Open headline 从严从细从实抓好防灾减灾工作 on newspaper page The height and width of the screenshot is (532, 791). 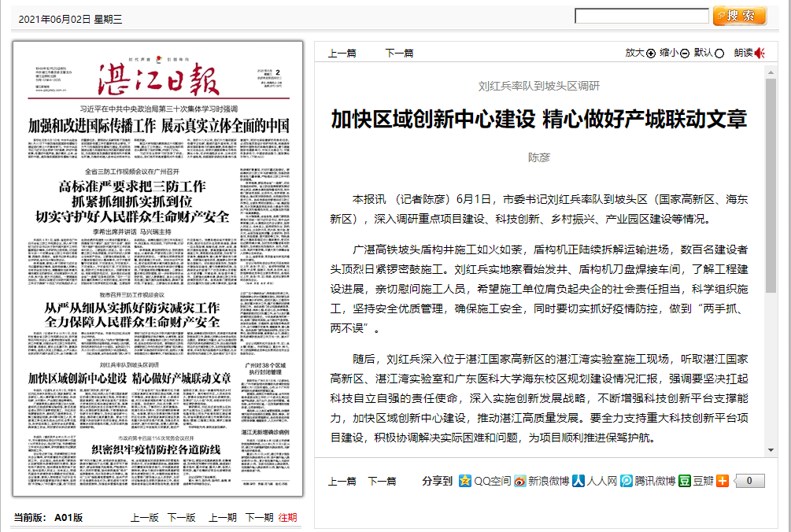click(132, 308)
